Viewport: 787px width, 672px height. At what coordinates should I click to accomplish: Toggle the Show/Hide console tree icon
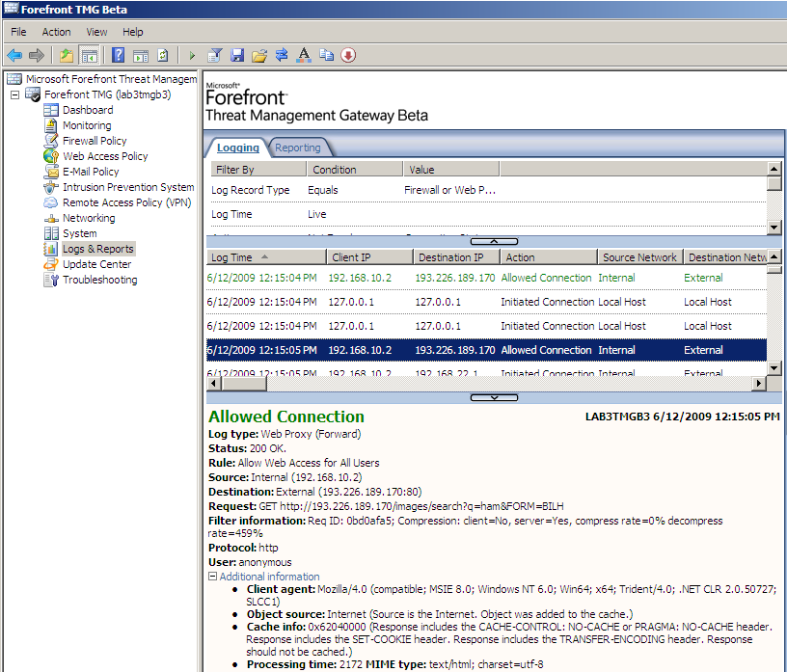point(90,55)
